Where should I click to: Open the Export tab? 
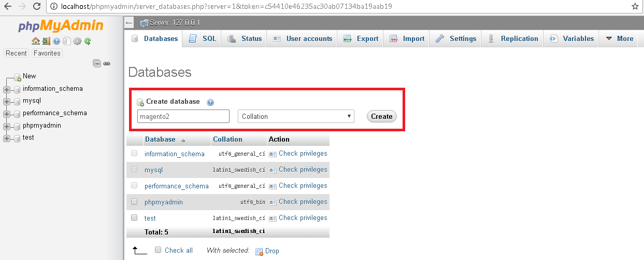point(361,39)
